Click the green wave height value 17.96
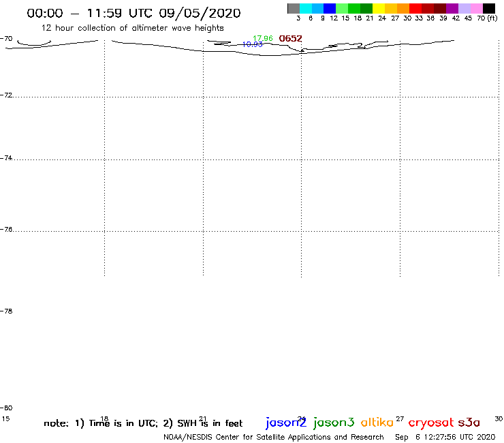Image resolution: width=504 pixels, height=443 pixels. tap(263, 38)
